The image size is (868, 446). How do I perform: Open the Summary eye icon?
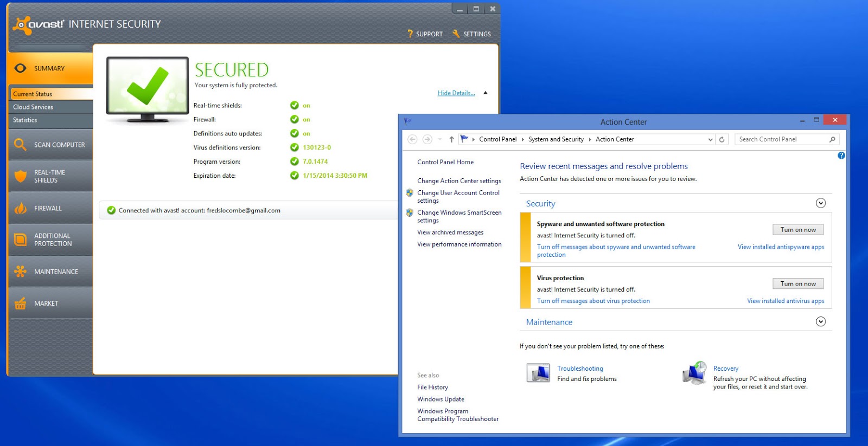pyautogui.click(x=21, y=68)
